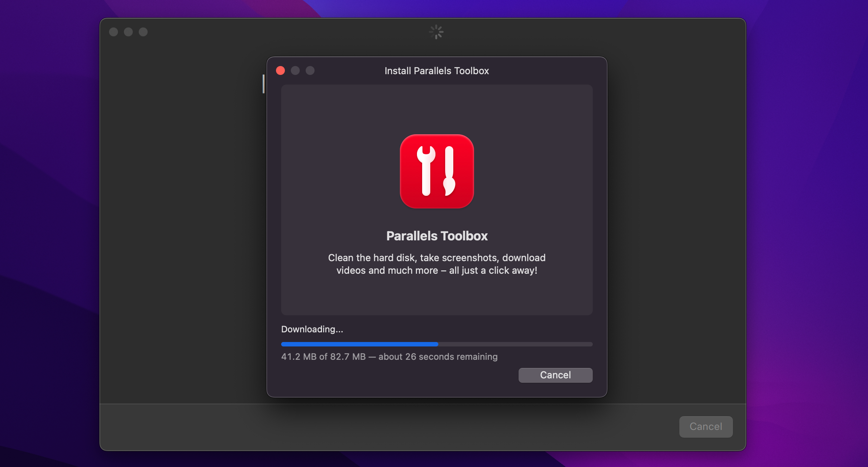Viewport: 868px width, 467px height.
Task: Click the loading spinner in the background window
Action: coord(436,32)
